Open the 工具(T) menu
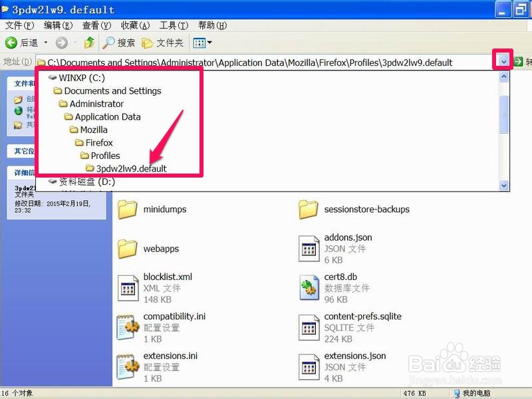The width and height of the screenshot is (532, 399). coord(174,25)
